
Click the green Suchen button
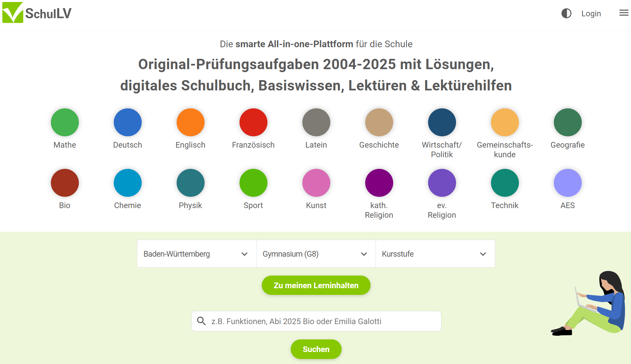[316, 349]
